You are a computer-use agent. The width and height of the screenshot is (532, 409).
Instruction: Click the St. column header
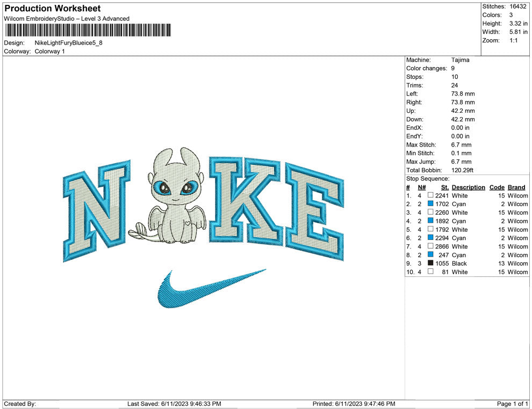[445, 187]
